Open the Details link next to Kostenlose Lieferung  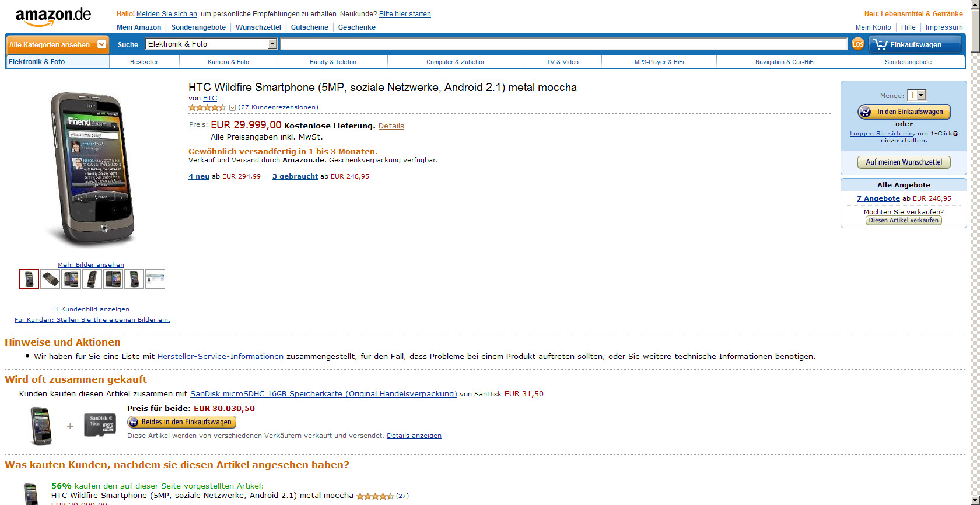(x=391, y=126)
